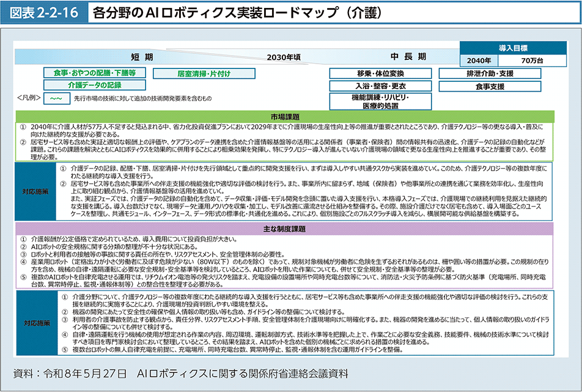Viewport: 582px width, 392px height.
Task: Click system issue ⑤ about 複数のAIロボットを自律充電
Action: click(283, 281)
